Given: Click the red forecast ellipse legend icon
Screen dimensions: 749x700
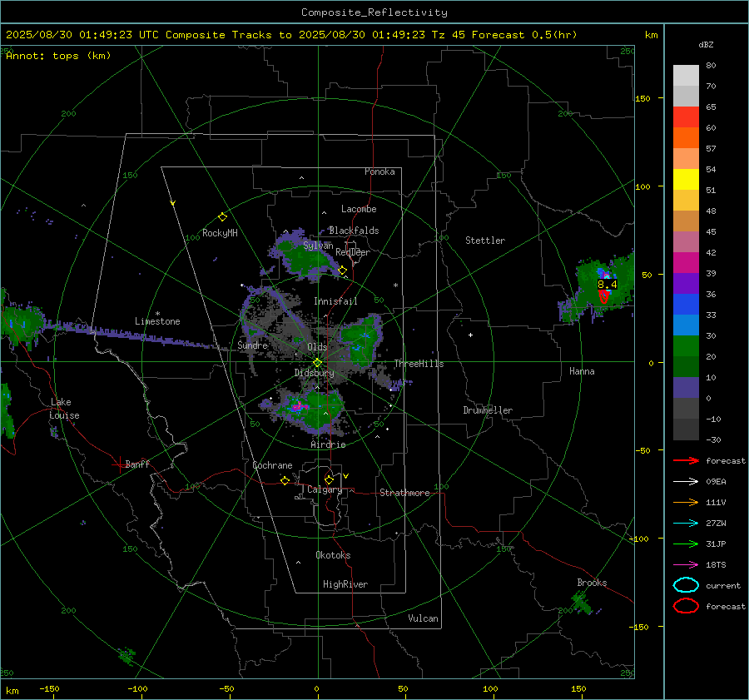Looking at the screenshot, I should pyautogui.click(x=686, y=606).
